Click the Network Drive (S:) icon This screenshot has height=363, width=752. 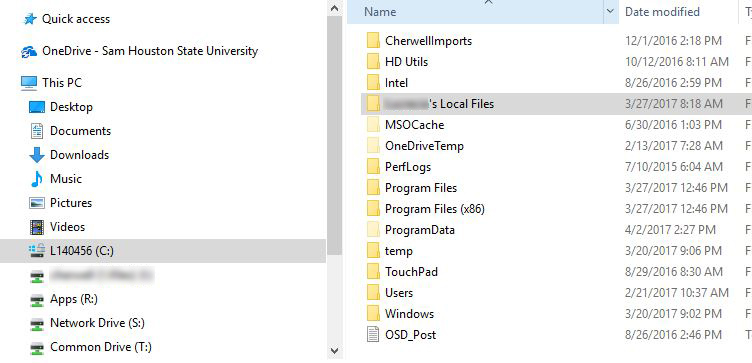click(x=37, y=324)
